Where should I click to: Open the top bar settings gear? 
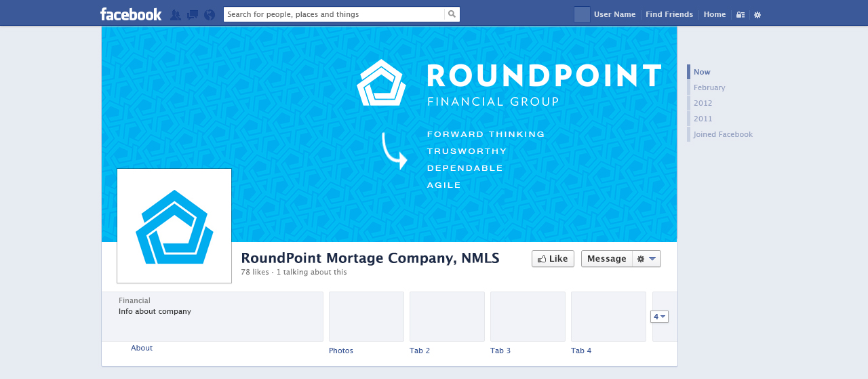click(757, 15)
